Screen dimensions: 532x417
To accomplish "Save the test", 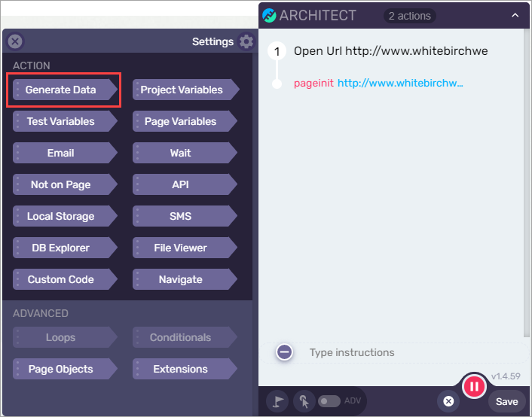I will click(507, 401).
